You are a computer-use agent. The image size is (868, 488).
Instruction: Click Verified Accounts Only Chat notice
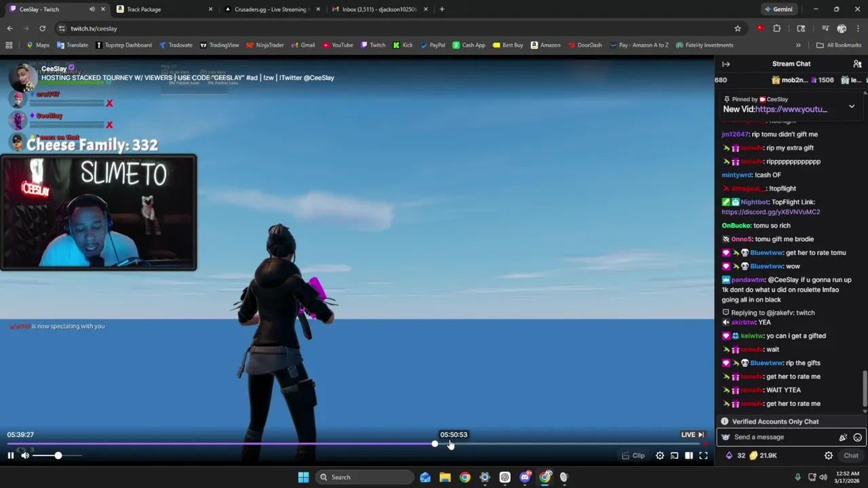(775, 422)
